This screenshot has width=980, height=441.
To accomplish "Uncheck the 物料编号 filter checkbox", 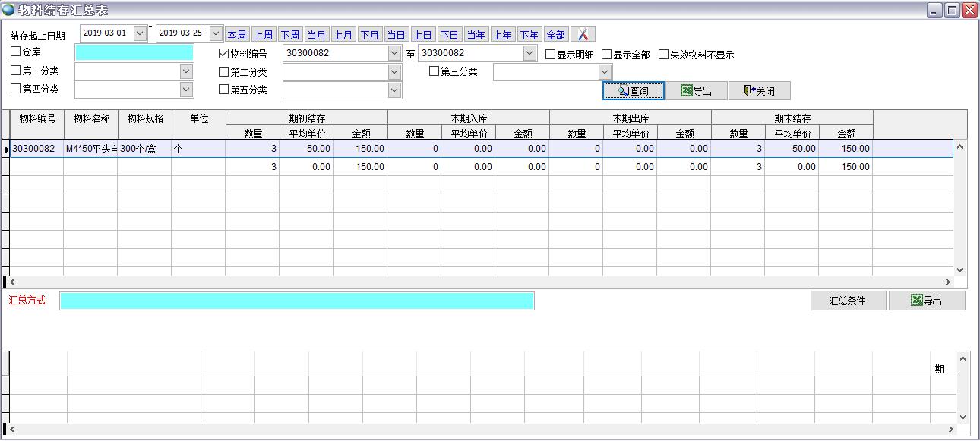I will (x=223, y=54).
